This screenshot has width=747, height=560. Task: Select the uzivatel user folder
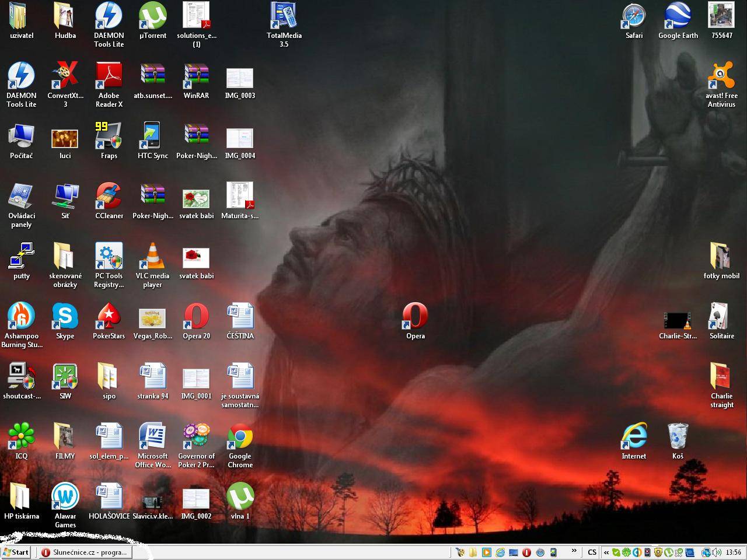[x=22, y=20]
